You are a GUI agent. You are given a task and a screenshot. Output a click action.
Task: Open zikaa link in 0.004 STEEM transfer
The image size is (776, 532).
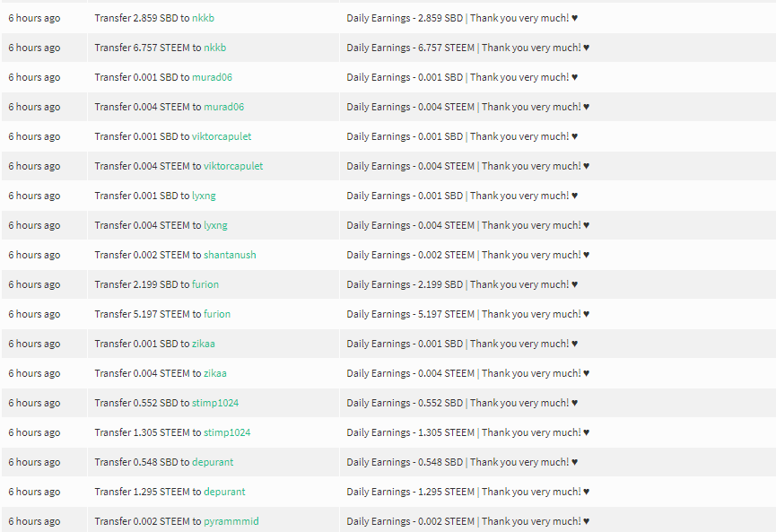click(215, 373)
